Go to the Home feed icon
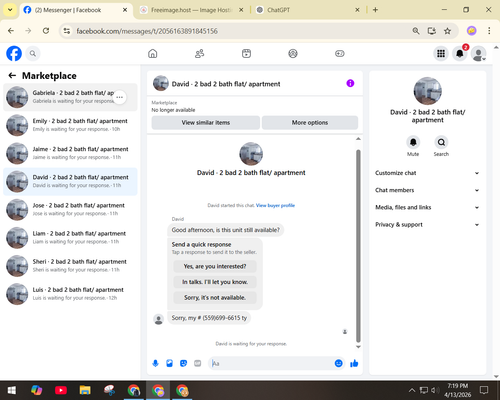The image size is (500, 400). click(x=153, y=53)
